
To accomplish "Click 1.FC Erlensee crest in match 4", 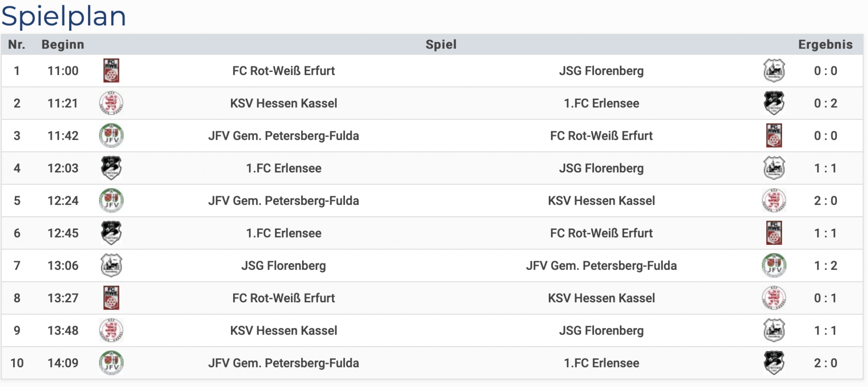I will [111, 168].
